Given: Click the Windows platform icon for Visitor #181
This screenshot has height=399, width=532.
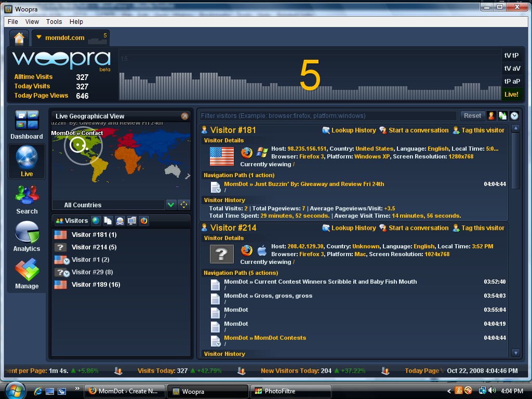Looking at the screenshot, I should [x=262, y=153].
